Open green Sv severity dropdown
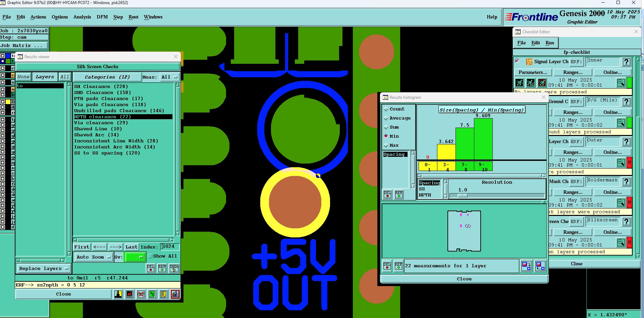The height and width of the screenshot is (318, 644). coord(135,257)
